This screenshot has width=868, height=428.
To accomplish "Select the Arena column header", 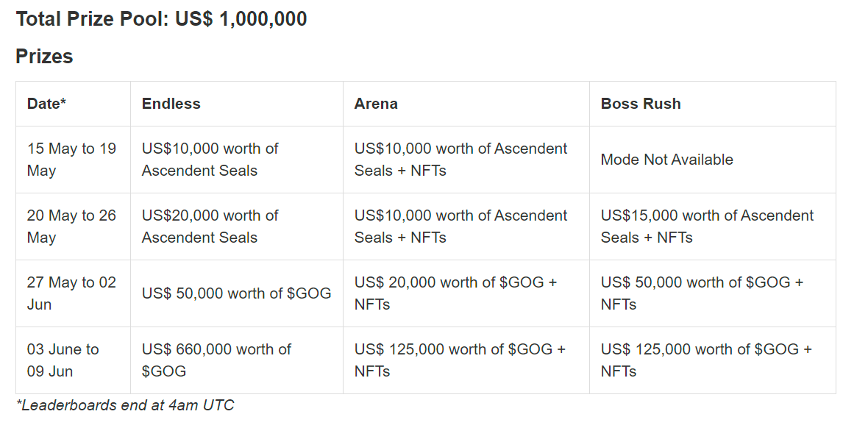I will coord(376,104).
